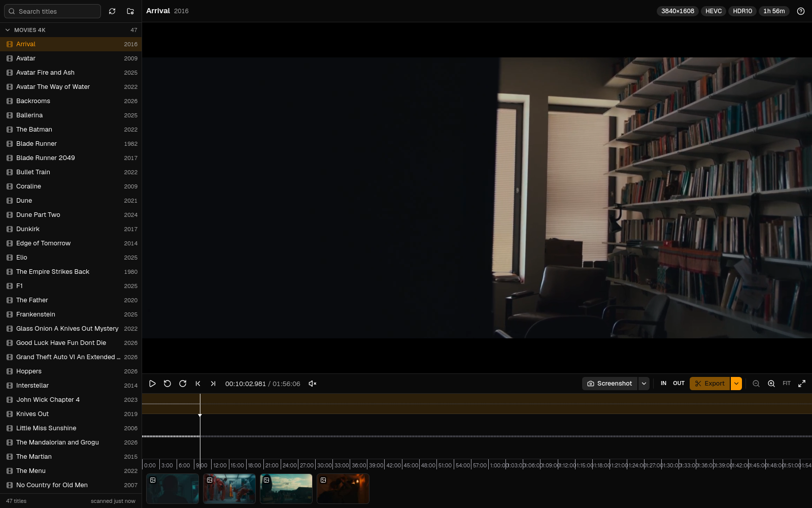Click the FIT timeline button
This screenshot has height=508, width=812.
pyautogui.click(x=787, y=384)
